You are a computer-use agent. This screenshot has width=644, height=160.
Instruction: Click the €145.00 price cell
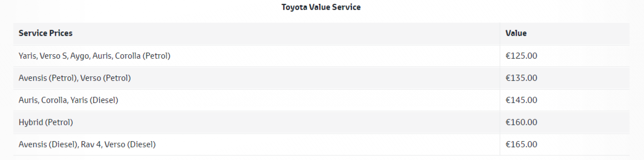point(521,100)
